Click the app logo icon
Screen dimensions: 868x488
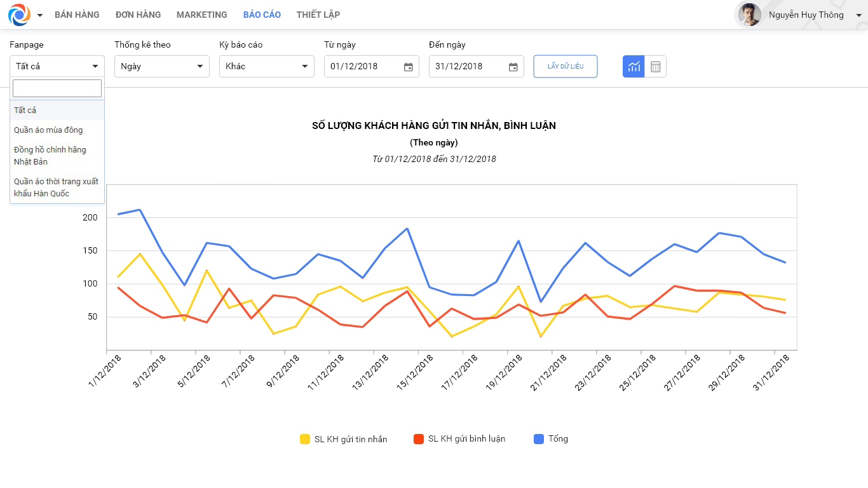[x=19, y=15]
